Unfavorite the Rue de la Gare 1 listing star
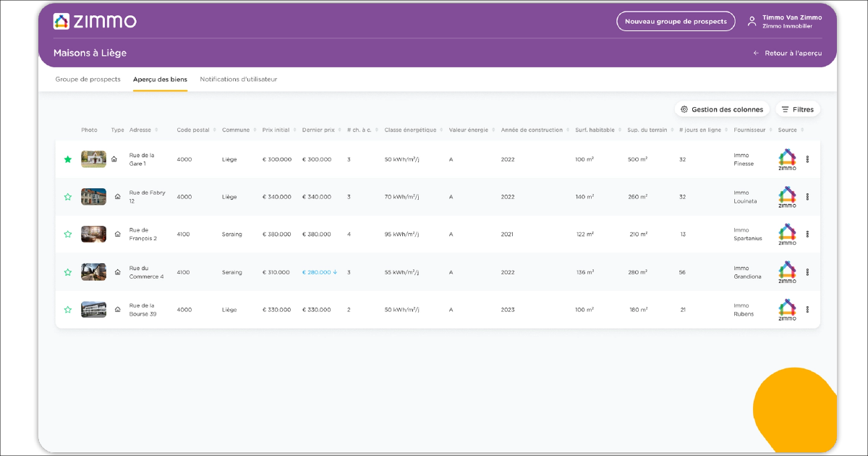Screen dimensions: 868x456 coord(68,159)
